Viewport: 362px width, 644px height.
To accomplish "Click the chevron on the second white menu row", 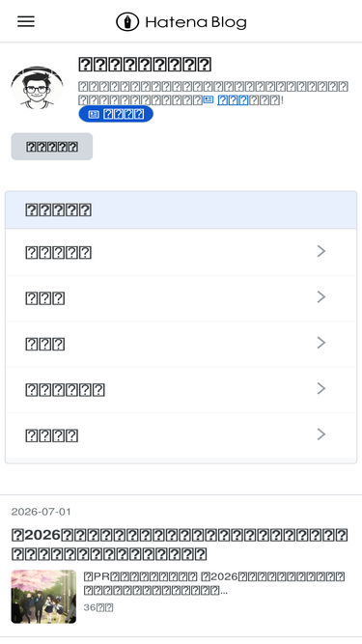I will pos(321,297).
